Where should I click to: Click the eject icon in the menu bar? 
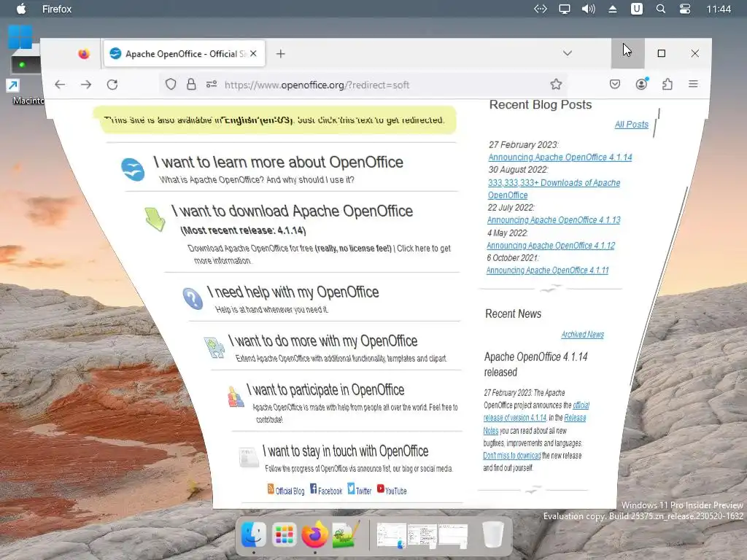click(613, 9)
